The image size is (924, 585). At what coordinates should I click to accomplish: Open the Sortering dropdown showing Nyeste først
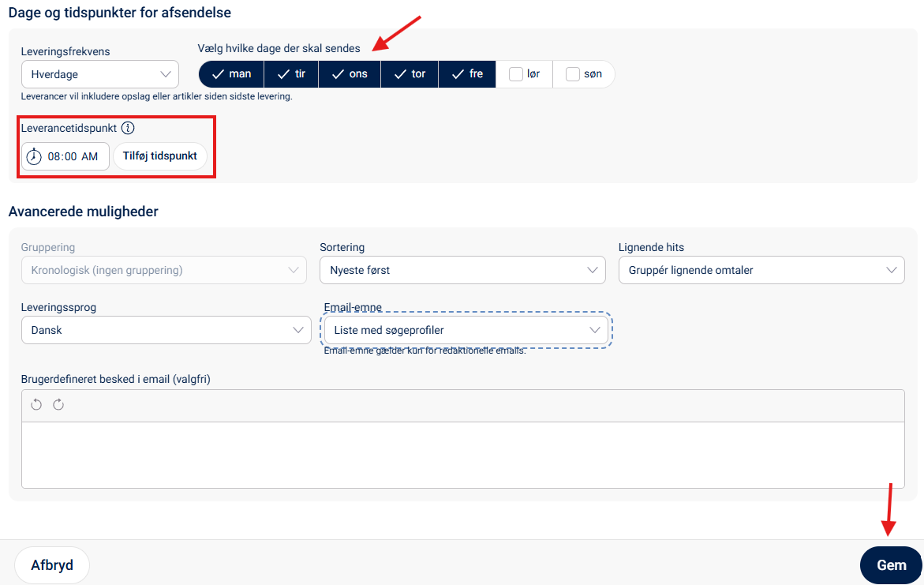point(462,270)
